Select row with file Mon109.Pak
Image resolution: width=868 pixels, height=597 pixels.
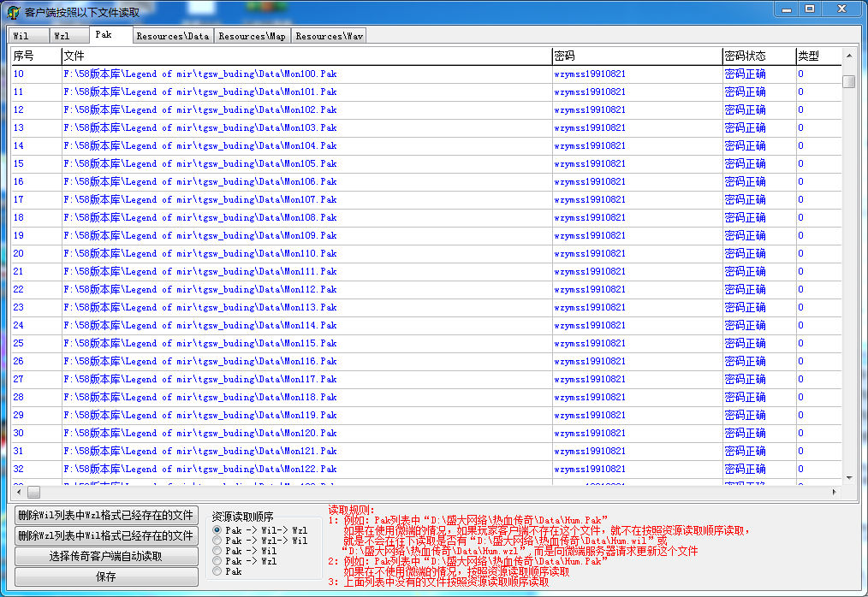pos(426,236)
